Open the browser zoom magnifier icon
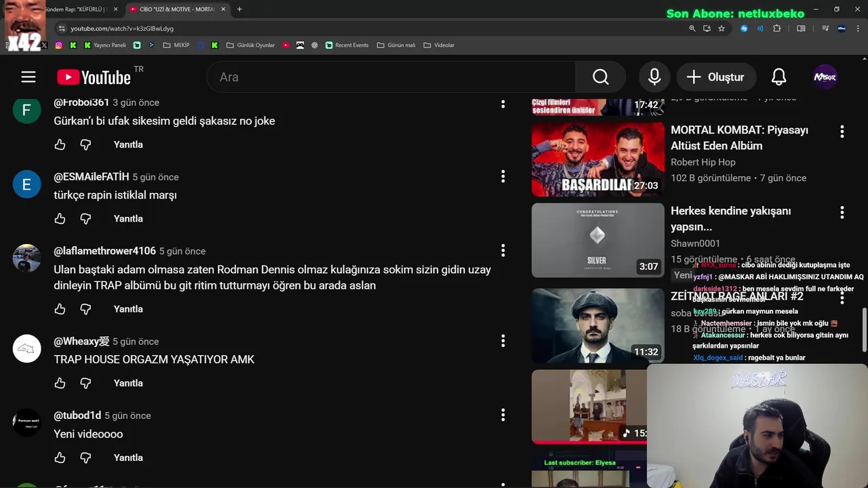The image size is (868, 488). [692, 28]
